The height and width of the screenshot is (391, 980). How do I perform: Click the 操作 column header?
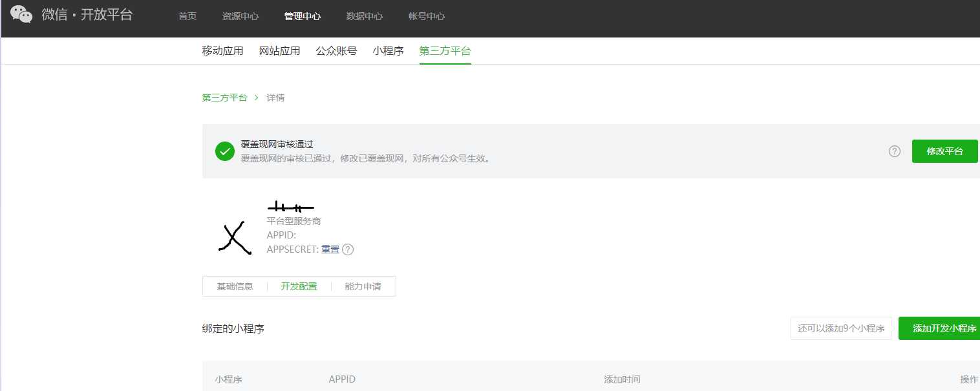tap(969, 379)
